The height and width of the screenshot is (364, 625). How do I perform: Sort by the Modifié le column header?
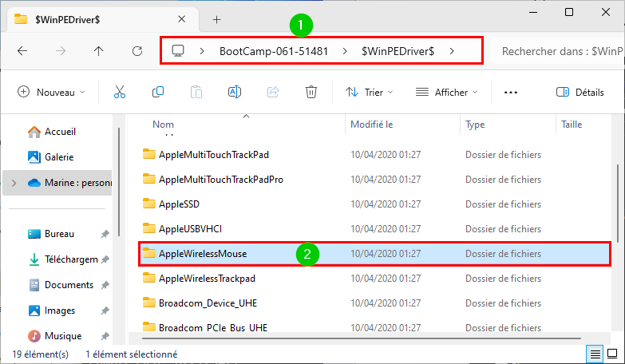(x=371, y=125)
